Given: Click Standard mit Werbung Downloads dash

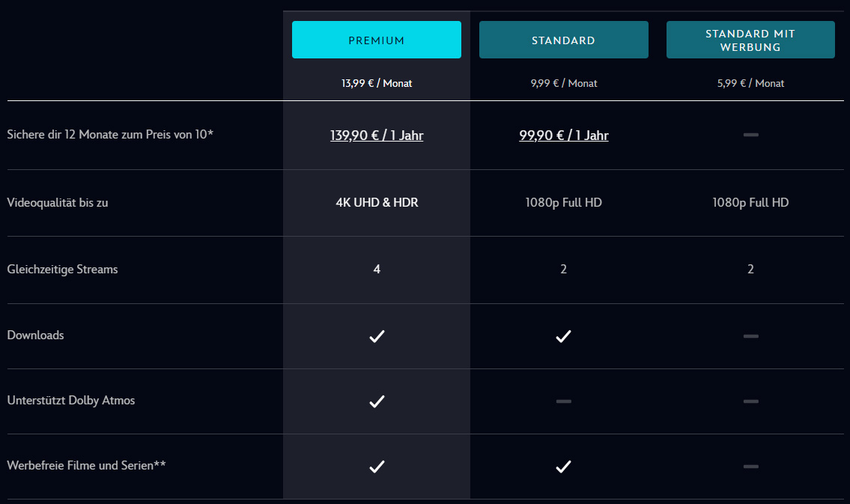Looking at the screenshot, I should pyautogui.click(x=750, y=336).
